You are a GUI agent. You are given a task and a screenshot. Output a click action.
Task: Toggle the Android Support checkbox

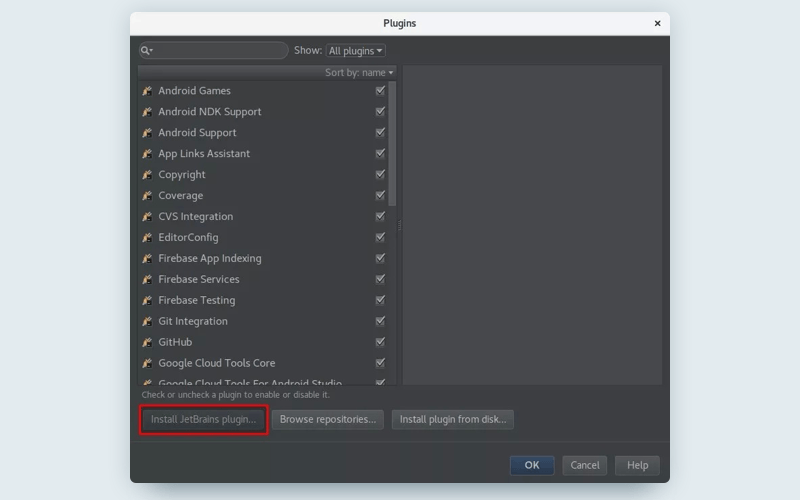pos(380,132)
